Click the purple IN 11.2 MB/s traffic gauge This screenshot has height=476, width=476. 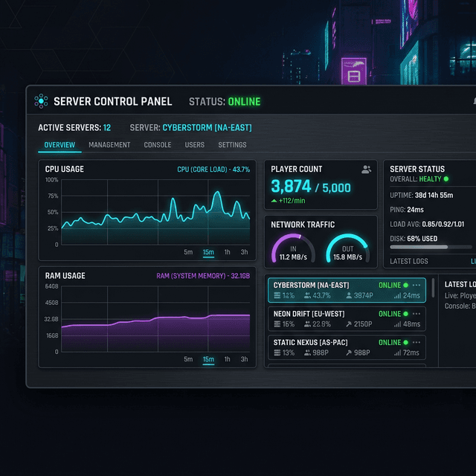pos(293,248)
